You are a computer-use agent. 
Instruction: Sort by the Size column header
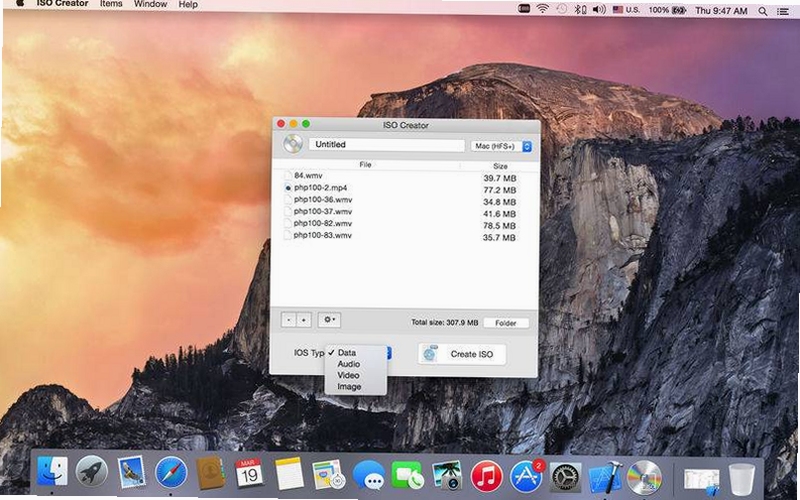(x=500, y=166)
